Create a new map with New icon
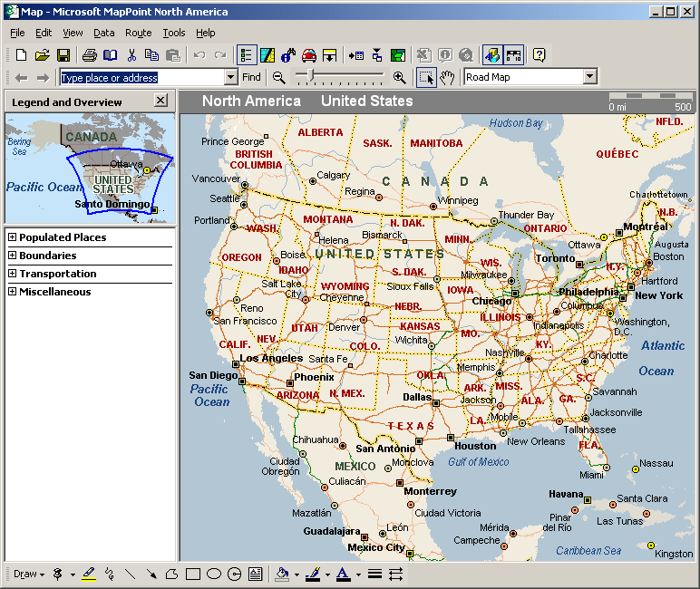Screen dimensions: 700x589 coord(21,55)
